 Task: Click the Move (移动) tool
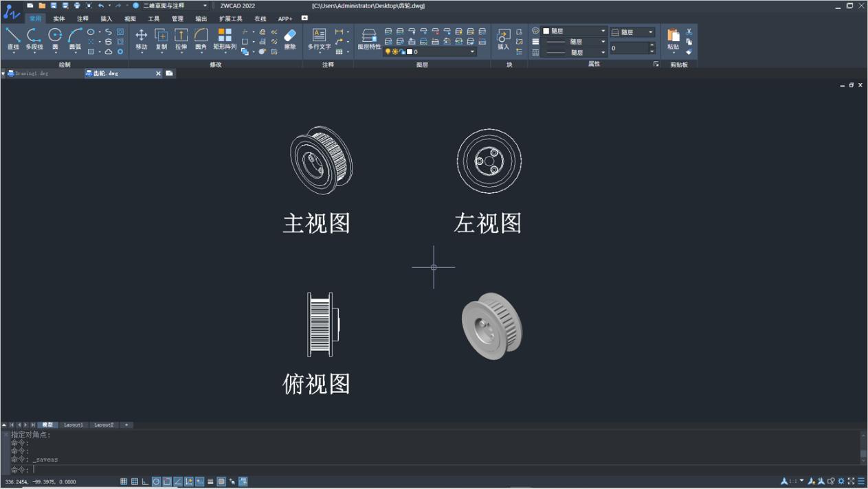[x=141, y=39]
